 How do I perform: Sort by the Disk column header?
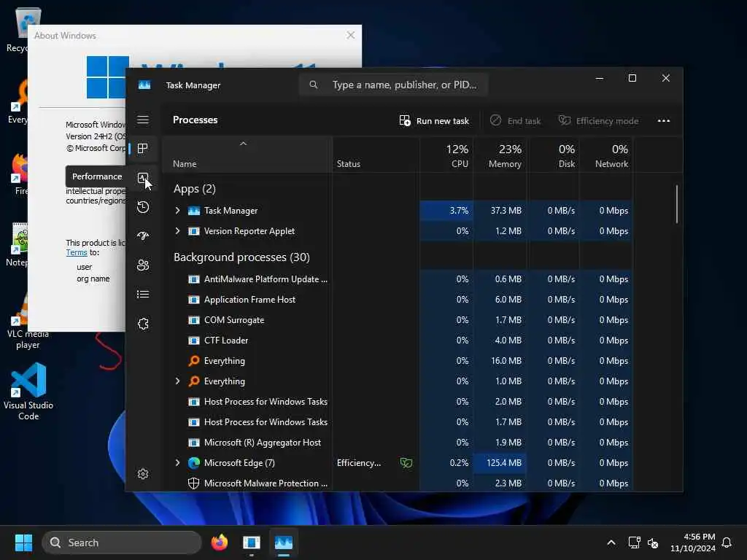point(554,156)
